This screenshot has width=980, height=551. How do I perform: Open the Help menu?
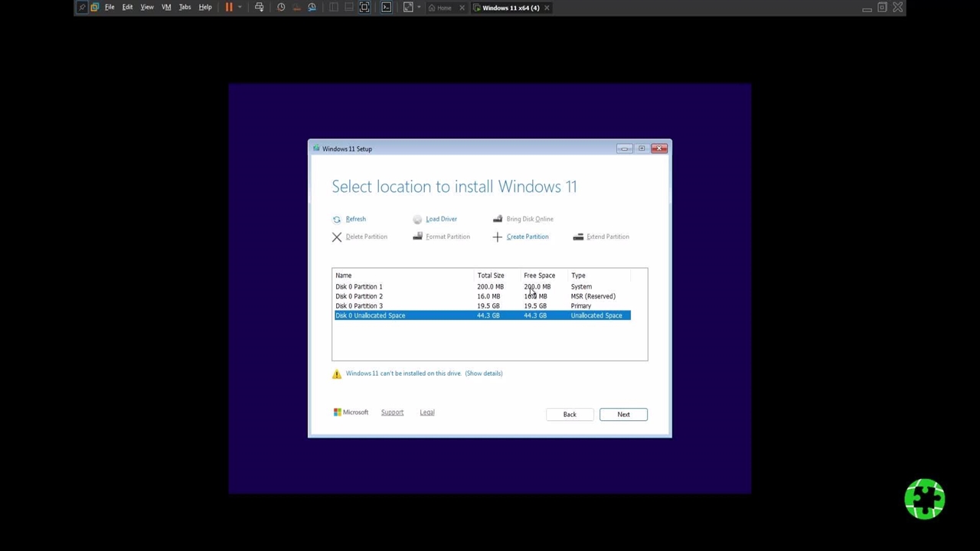point(205,8)
